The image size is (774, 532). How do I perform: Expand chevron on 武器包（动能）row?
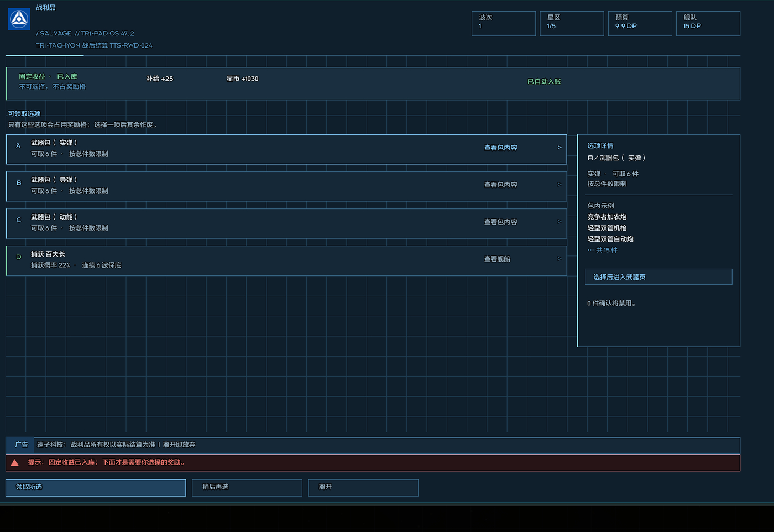point(559,222)
